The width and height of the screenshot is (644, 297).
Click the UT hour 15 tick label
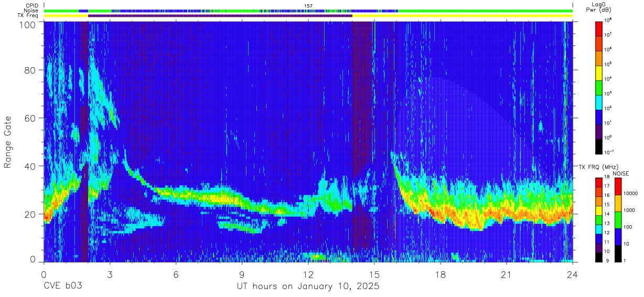(374, 274)
